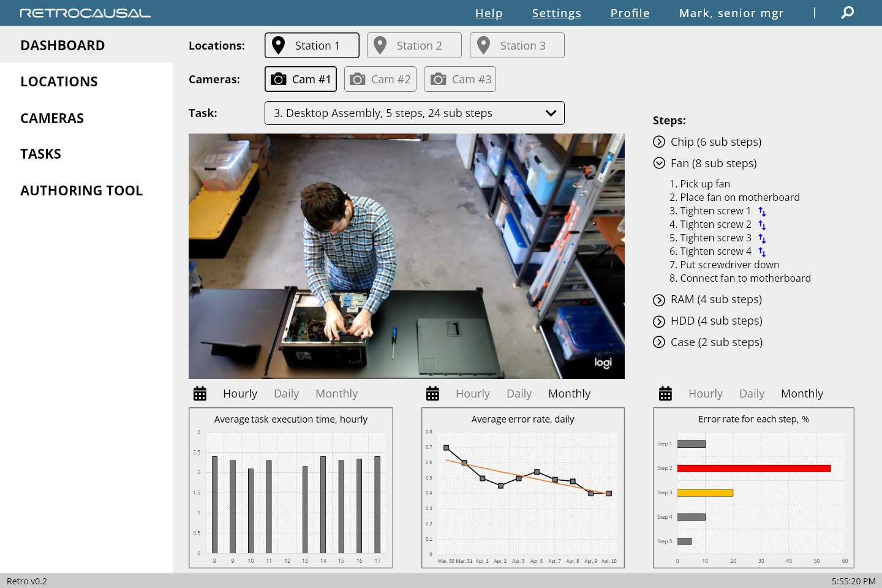Open the search magnifier in the top bar
The height and width of the screenshot is (588, 882).
847,12
